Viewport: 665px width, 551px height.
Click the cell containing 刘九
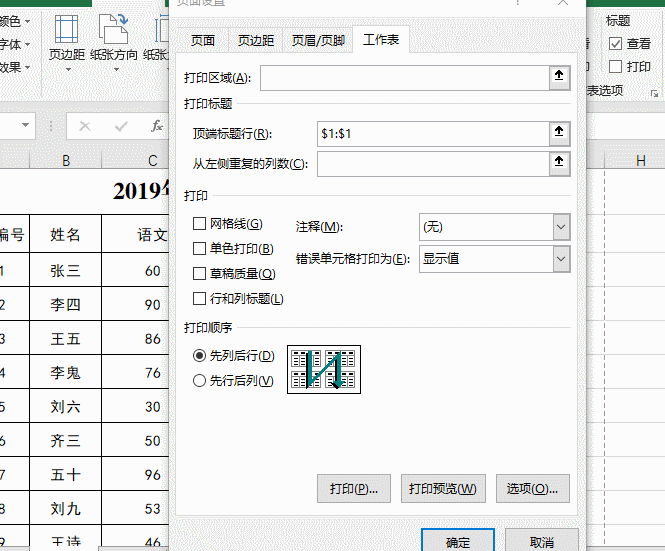coord(65,507)
